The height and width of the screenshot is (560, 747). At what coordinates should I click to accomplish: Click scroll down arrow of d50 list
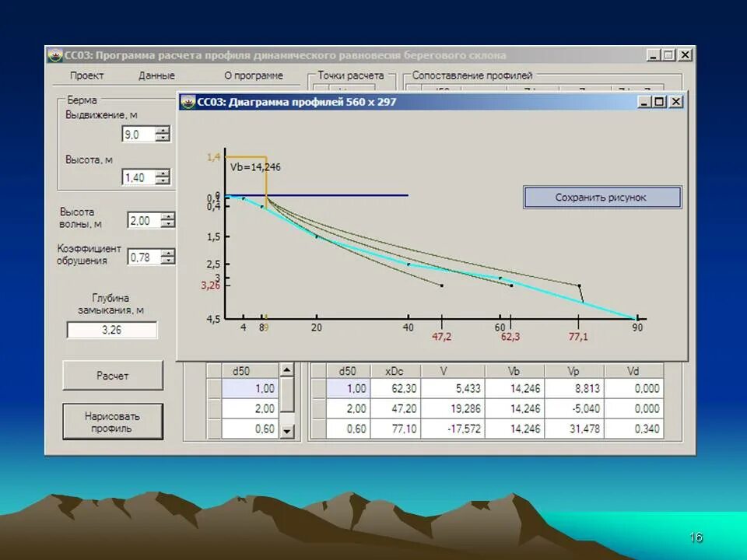tap(287, 432)
